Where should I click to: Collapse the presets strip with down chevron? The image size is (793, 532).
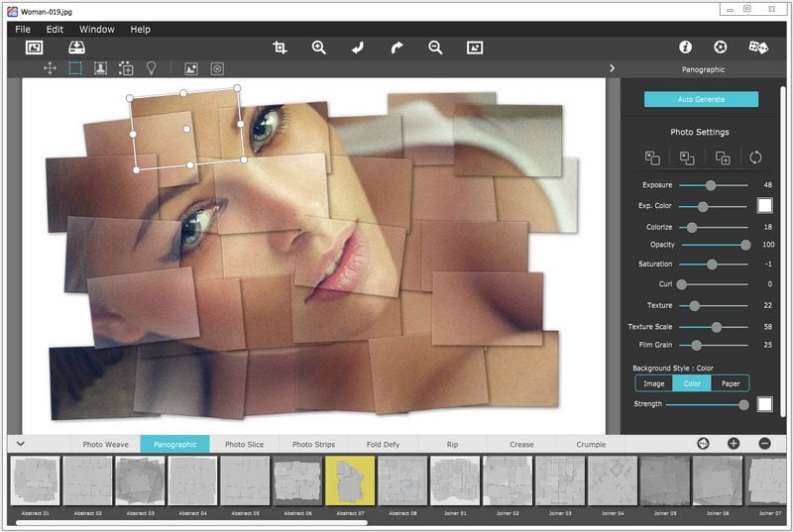click(20, 444)
